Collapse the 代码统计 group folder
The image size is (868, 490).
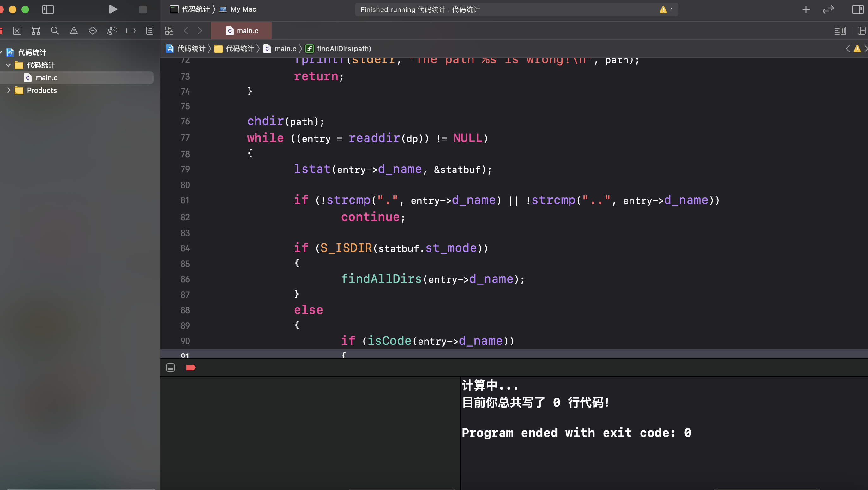pos(9,65)
